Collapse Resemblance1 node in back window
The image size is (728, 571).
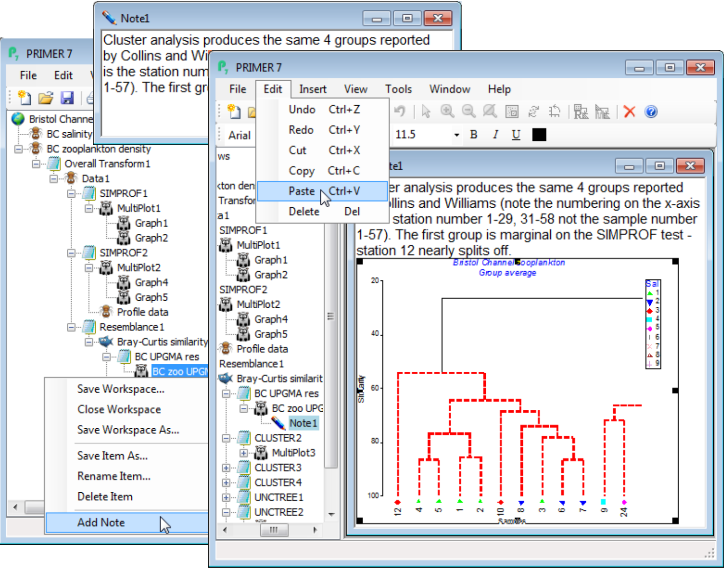click(x=71, y=327)
